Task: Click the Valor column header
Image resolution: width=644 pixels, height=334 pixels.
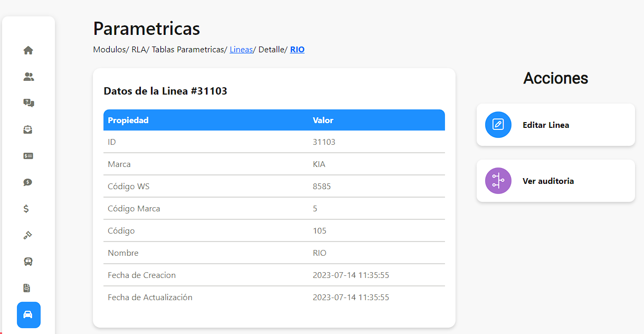Action: [x=323, y=120]
